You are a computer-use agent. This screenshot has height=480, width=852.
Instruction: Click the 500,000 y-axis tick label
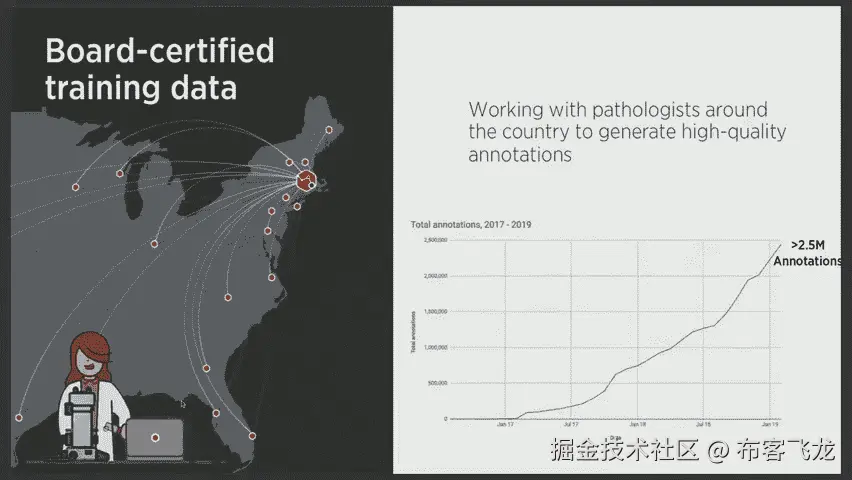pyautogui.click(x=437, y=383)
